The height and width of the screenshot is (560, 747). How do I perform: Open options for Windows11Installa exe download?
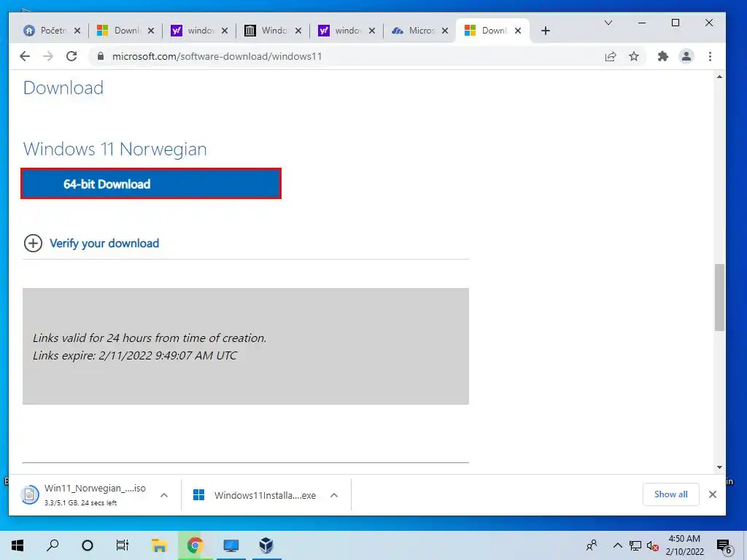pos(334,495)
